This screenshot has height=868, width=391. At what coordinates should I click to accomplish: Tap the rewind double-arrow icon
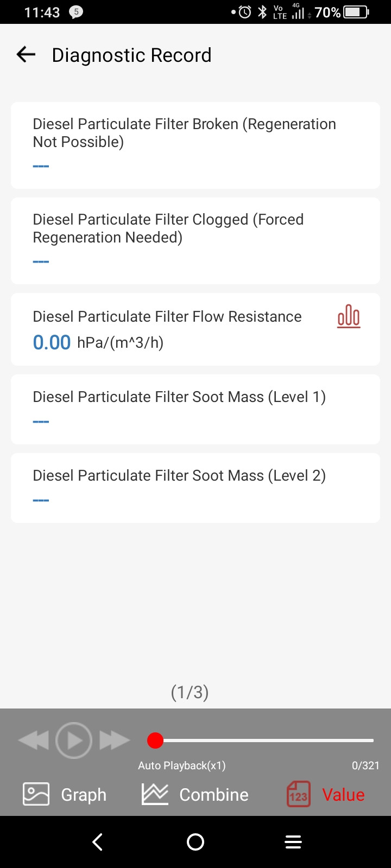tap(34, 740)
